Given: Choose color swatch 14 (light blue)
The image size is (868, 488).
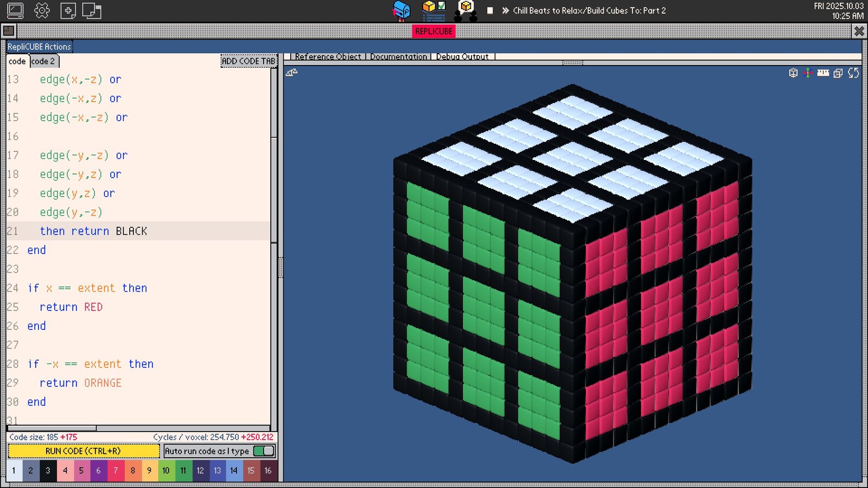Looking at the screenshot, I should 234,471.
